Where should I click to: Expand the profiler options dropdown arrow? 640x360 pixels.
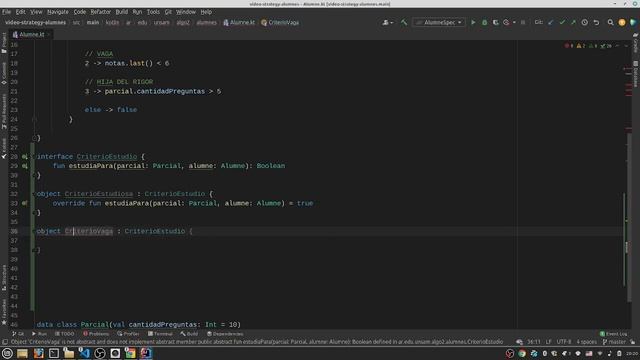point(514,22)
